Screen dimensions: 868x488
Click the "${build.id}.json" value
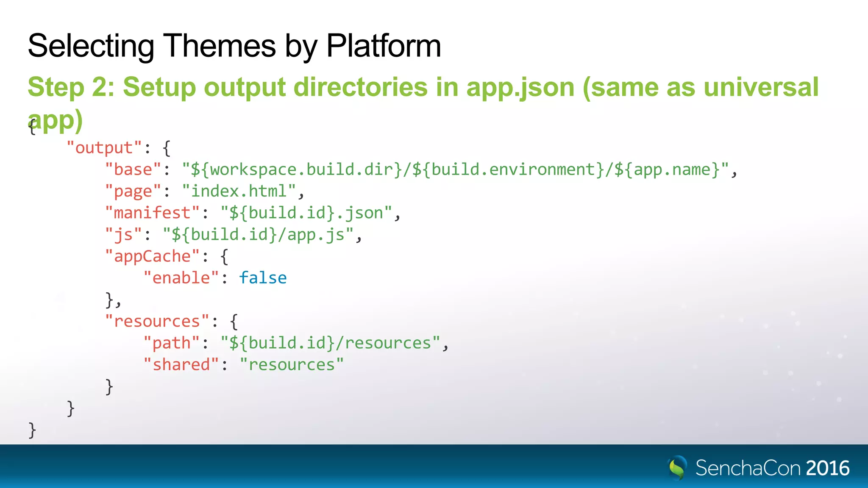(306, 213)
